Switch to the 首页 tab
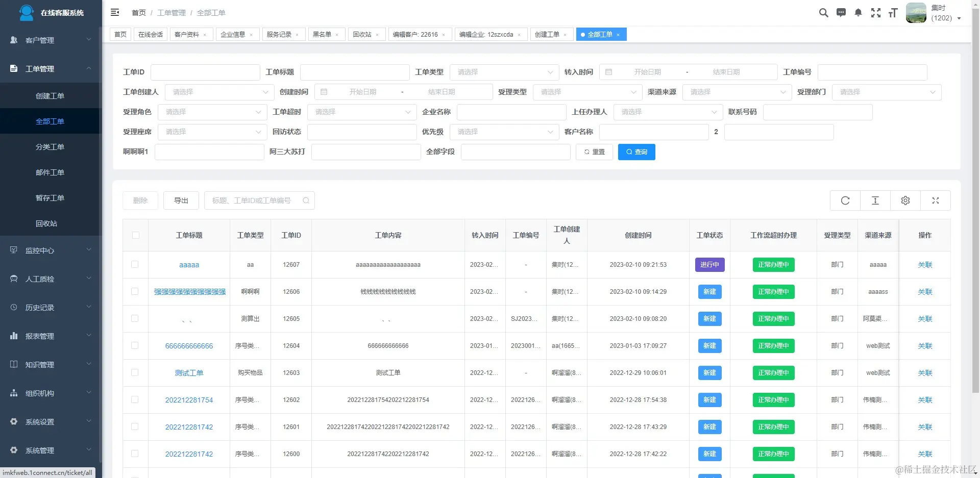980x478 pixels. [x=120, y=34]
